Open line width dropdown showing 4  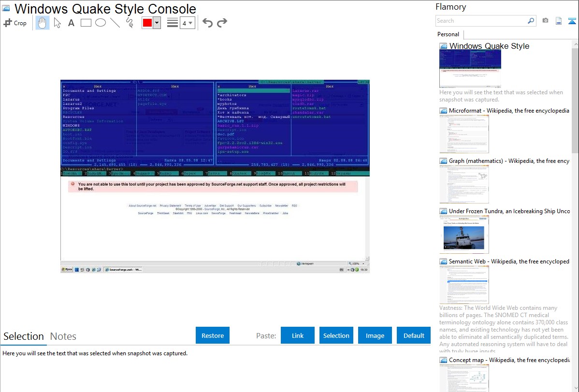coord(187,23)
